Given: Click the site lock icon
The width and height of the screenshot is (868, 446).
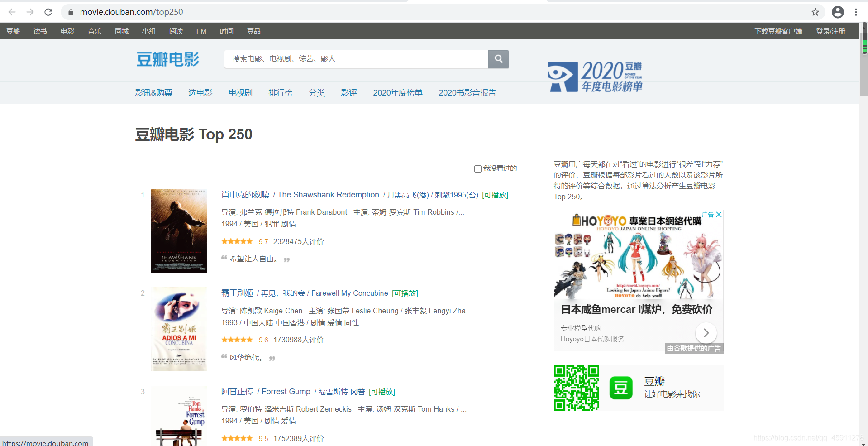Looking at the screenshot, I should coord(71,12).
